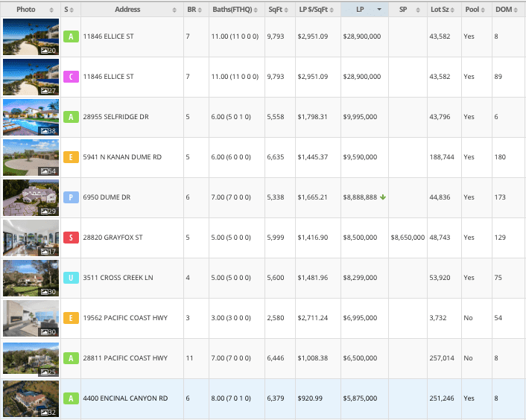Click the baths value 6.00 (5 0 1 0)

point(231,117)
